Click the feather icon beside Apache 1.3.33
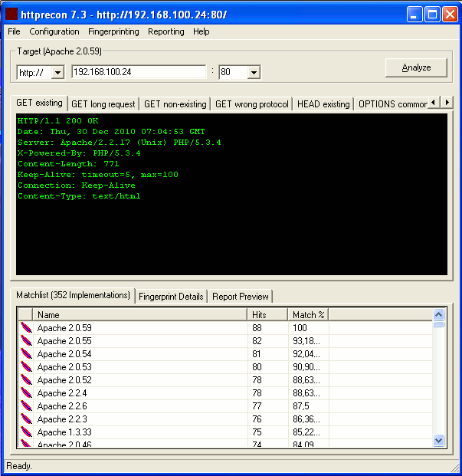 click(x=25, y=432)
